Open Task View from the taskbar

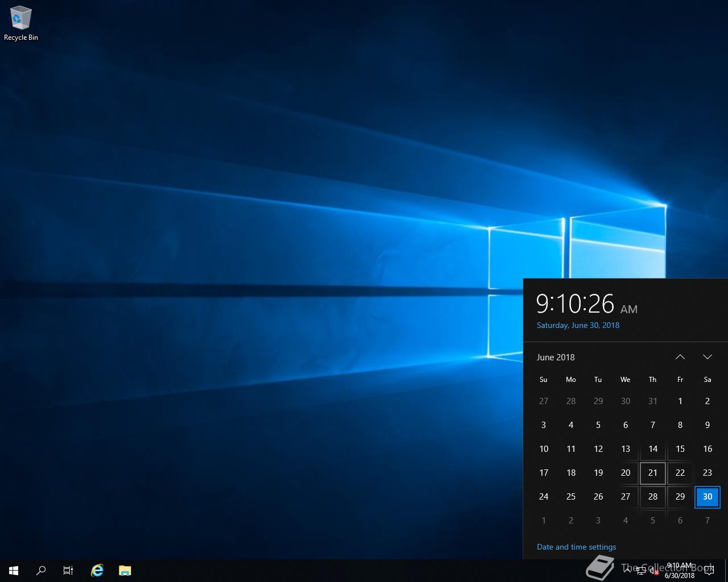(x=68, y=571)
